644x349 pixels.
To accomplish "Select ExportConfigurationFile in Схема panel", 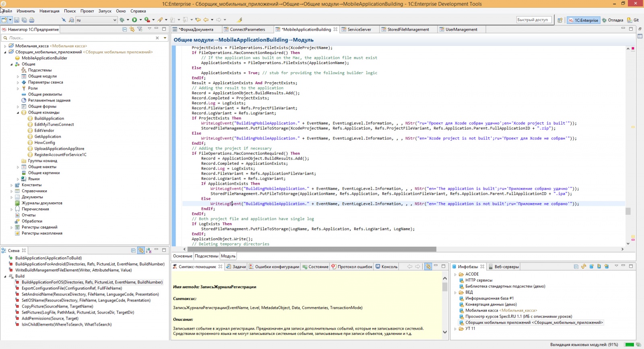I will pos(72,289).
